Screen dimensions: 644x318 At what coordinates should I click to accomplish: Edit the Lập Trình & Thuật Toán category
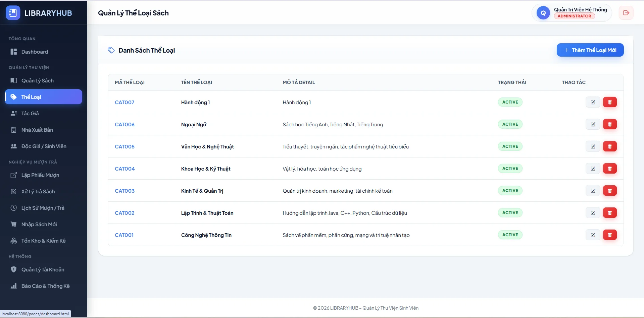593,213
